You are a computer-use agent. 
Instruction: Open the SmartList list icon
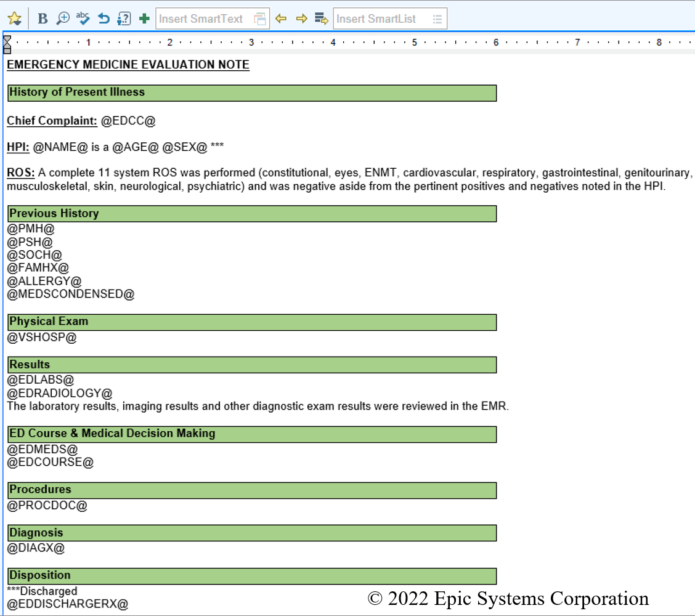click(x=437, y=19)
